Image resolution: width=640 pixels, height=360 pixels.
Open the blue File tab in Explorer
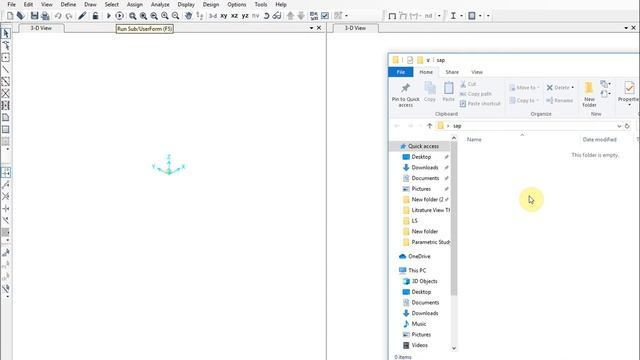coord(401,72)
